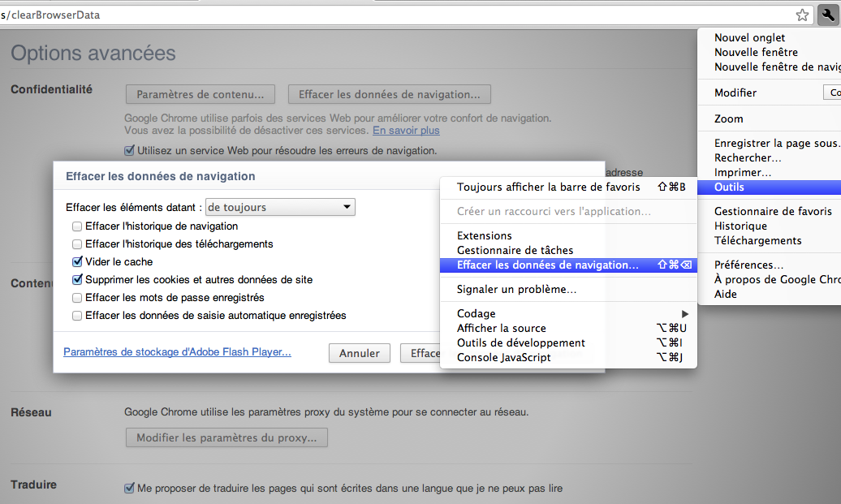
Task: Open Adobe Flash Player storage settings link
Action: point(177,352)
